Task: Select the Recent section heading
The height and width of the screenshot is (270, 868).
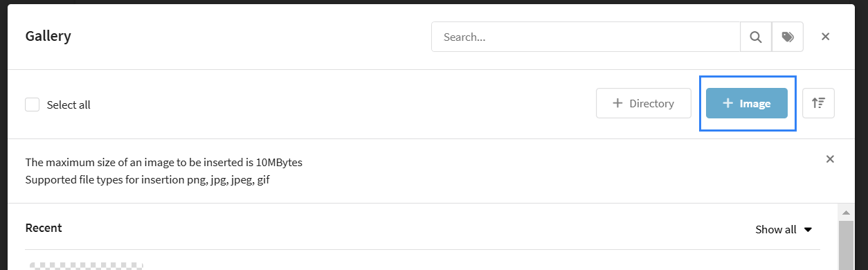Action: point(44,228)
